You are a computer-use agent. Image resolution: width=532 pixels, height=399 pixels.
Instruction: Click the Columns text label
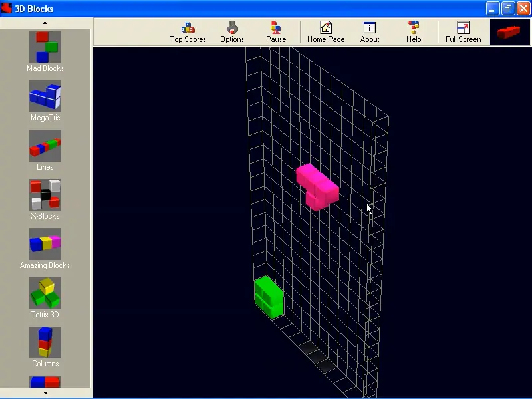pos(45,363)
